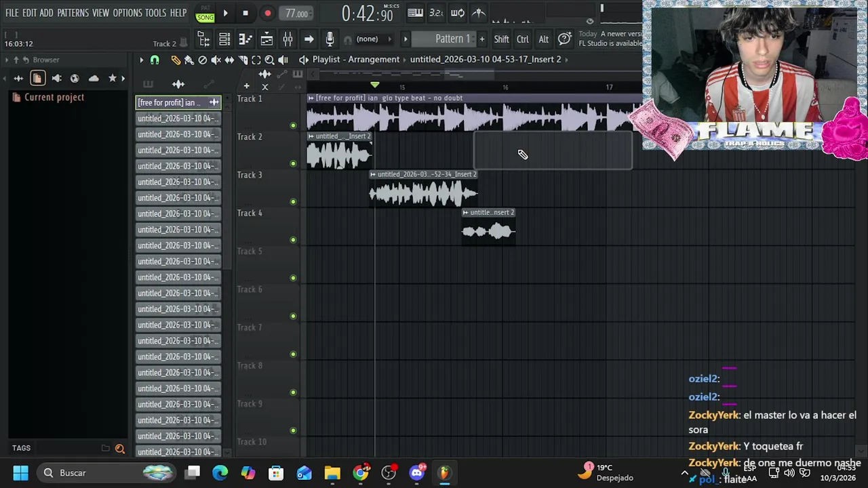Select the files tab icon in the Browser
Viewport: 868px width, 488px height.
click(x=37, y=79)
